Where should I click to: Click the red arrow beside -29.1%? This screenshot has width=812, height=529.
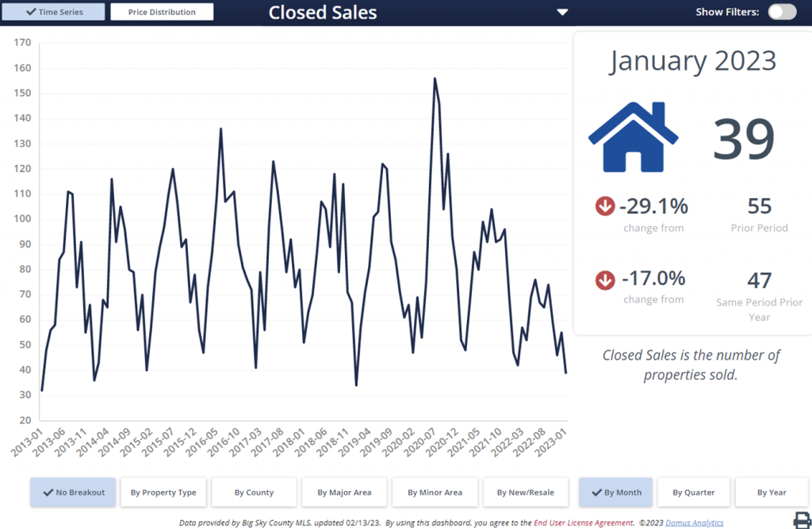click(x=605, y=205)
